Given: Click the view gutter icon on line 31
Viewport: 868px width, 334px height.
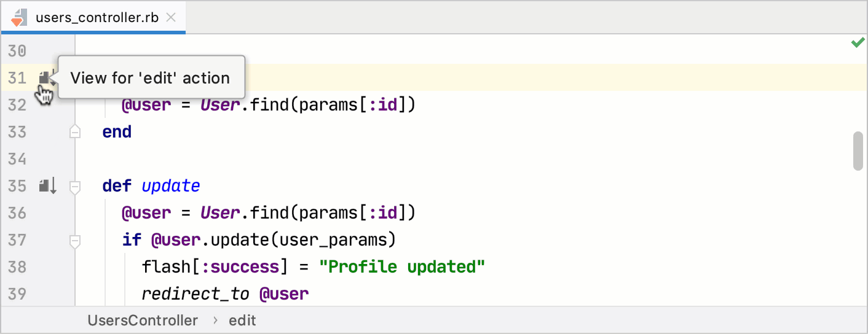Looking at the screenshot, I should (45, 78).
